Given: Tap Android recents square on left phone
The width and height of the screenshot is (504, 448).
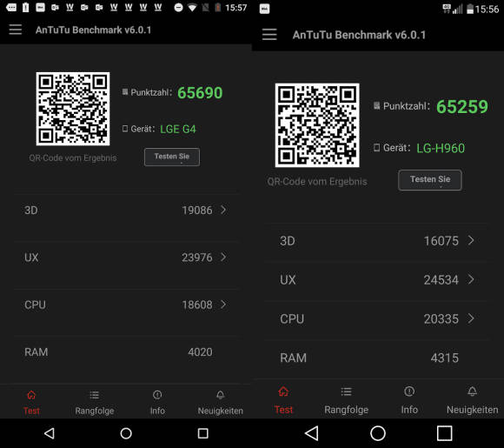Looking at the screenshot, I should coord(202,433).
